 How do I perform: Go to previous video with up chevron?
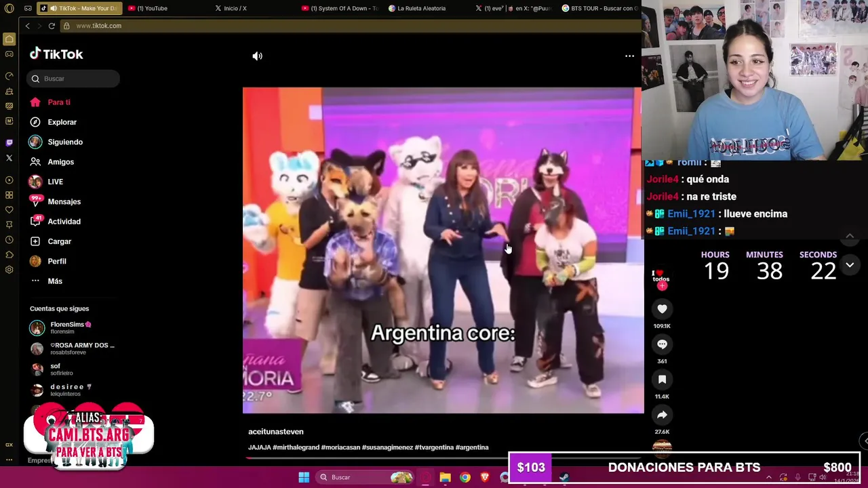[850, 236]
